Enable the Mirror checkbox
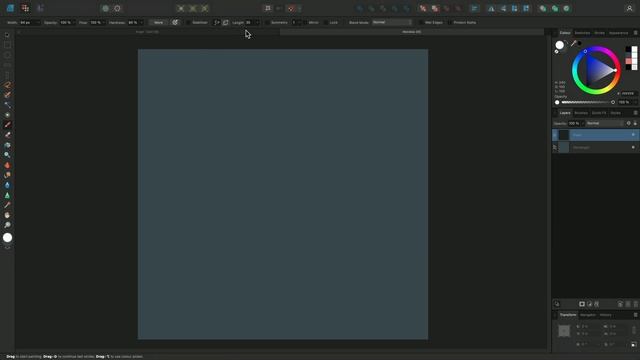Screen dimensions: 640x360 point(305,22)
